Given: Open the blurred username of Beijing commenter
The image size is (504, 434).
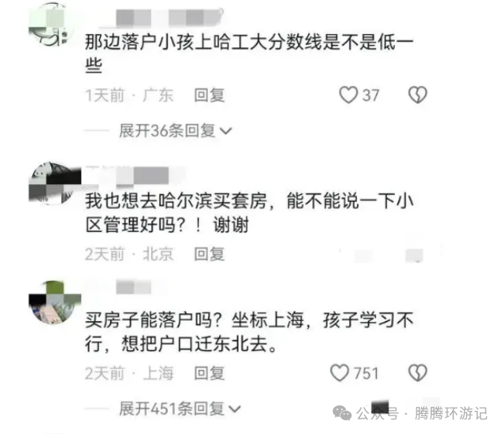Looking at the screenshot, I should pyautogui.click(x=142, y=176).
